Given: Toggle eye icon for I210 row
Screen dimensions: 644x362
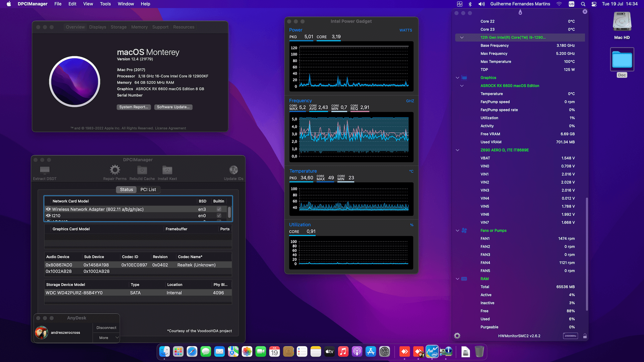Looking at the screenshot, I should tap(48, 216).
